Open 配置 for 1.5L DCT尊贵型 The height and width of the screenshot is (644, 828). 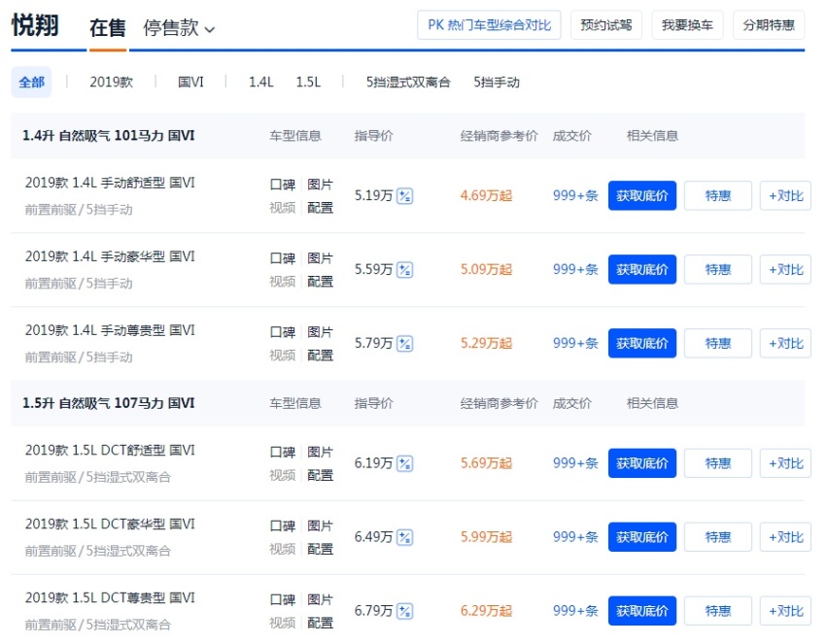[x=320, y=624]
